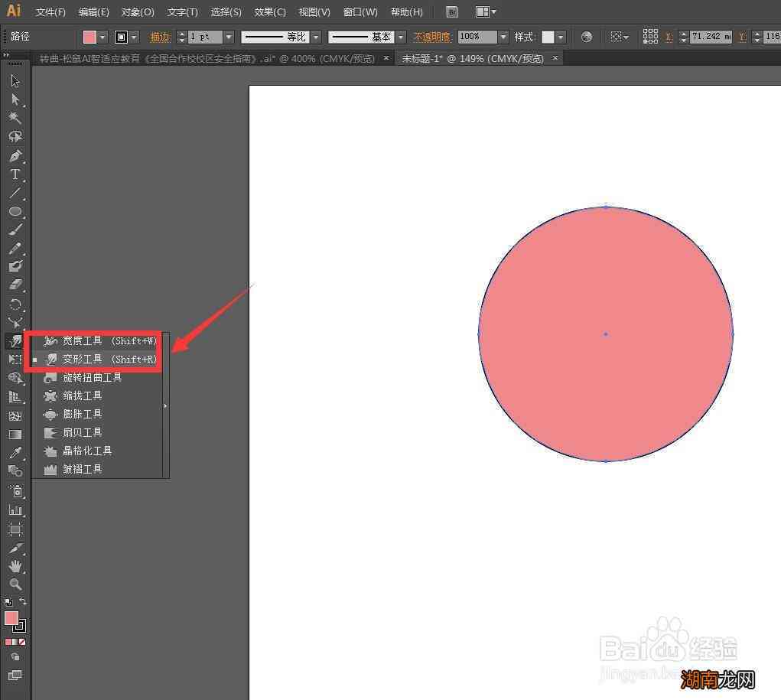This screenshot has height=700, width=781.
Task: Open the 效果(C) menu
Action: pyautogui.click(x=270, y=12)
